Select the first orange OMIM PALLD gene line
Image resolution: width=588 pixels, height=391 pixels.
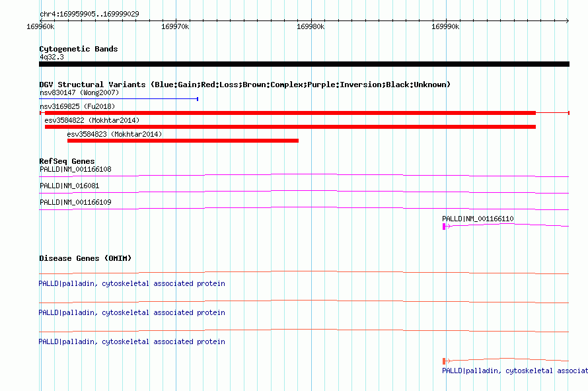coord(304,272)
